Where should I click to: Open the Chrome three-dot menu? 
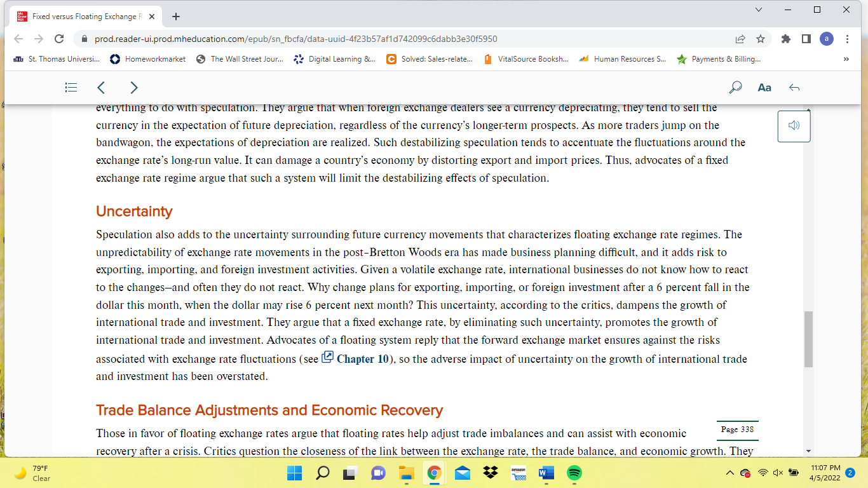pyautogui.click(x=848, y=39)
